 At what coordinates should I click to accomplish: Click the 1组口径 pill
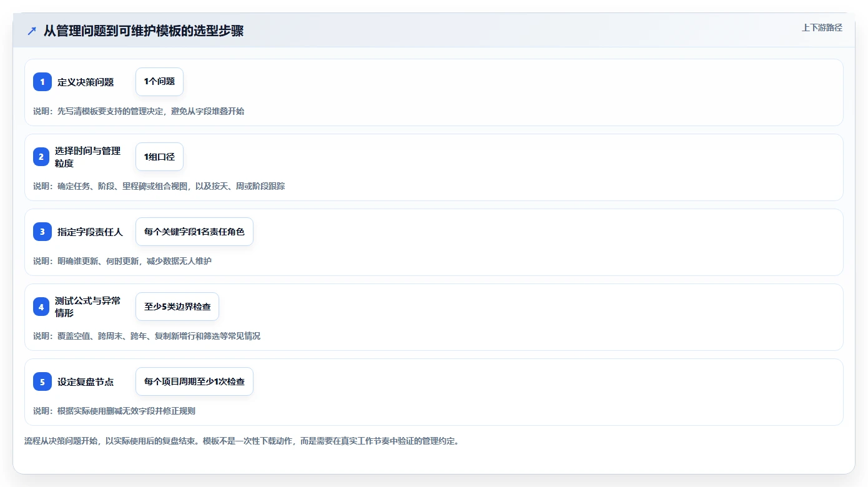(159, 157)
